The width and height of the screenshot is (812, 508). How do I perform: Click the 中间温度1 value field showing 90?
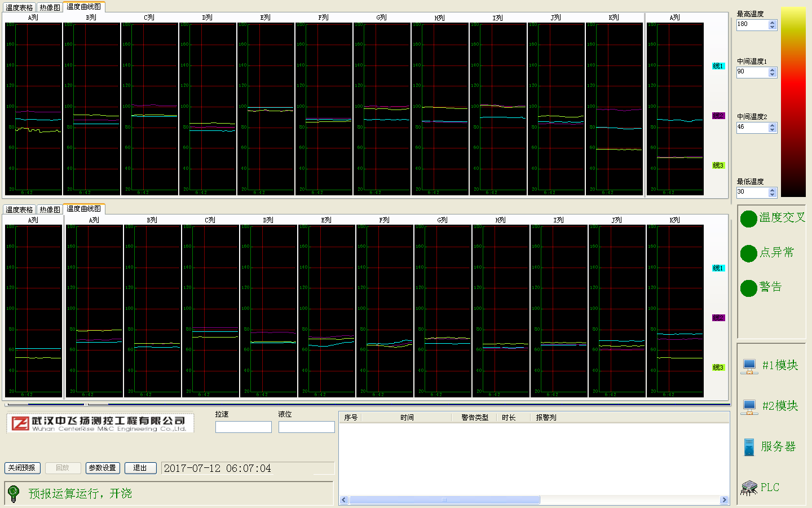(x=753, y=72)
